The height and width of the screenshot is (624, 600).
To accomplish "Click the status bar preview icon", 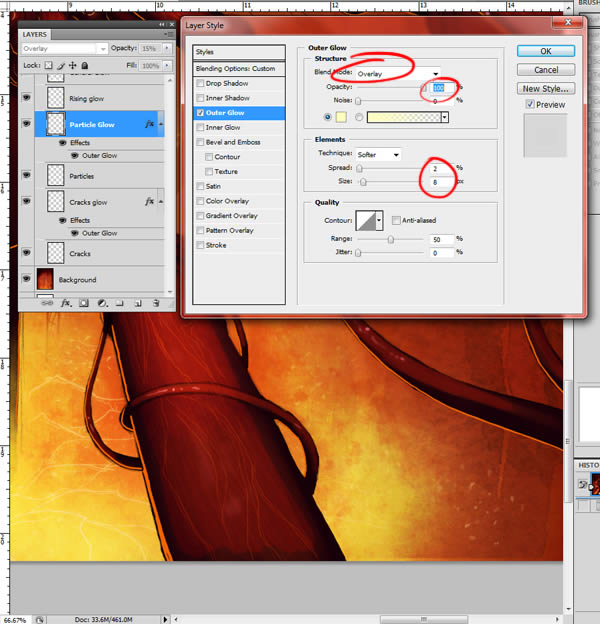I will pos(39,620).
